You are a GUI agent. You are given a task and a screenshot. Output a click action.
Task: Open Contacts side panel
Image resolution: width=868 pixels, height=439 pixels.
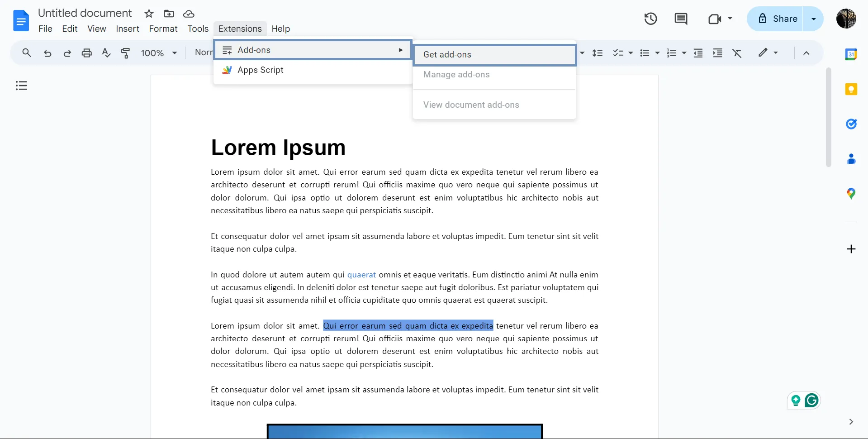coord(851,159)
